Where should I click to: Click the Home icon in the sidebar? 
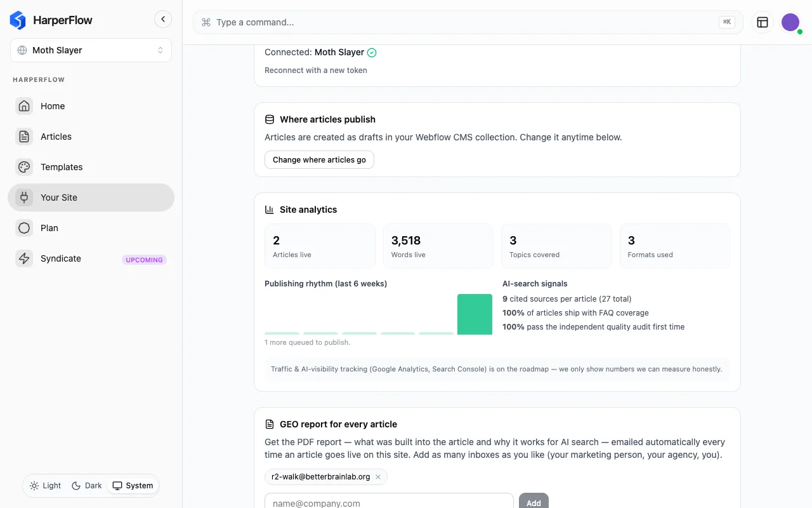tap(24, 106)
